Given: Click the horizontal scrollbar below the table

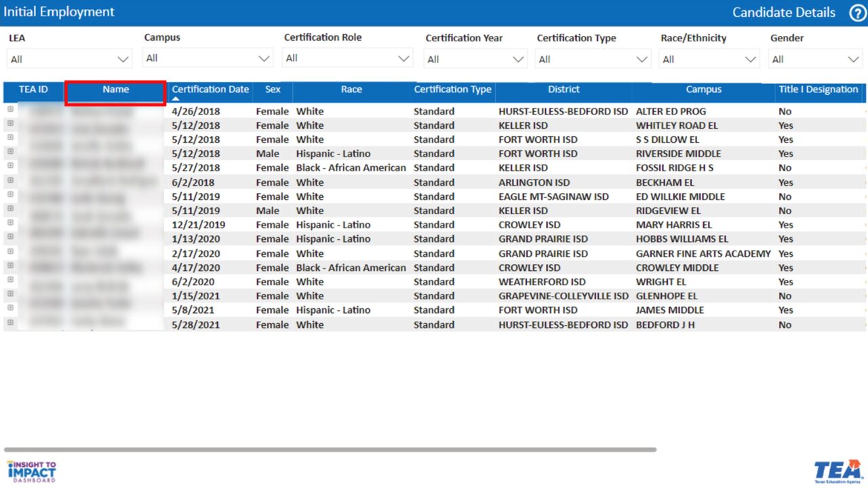Looking at the screenshot, I should pyautogui.click(x=330, y=449).
